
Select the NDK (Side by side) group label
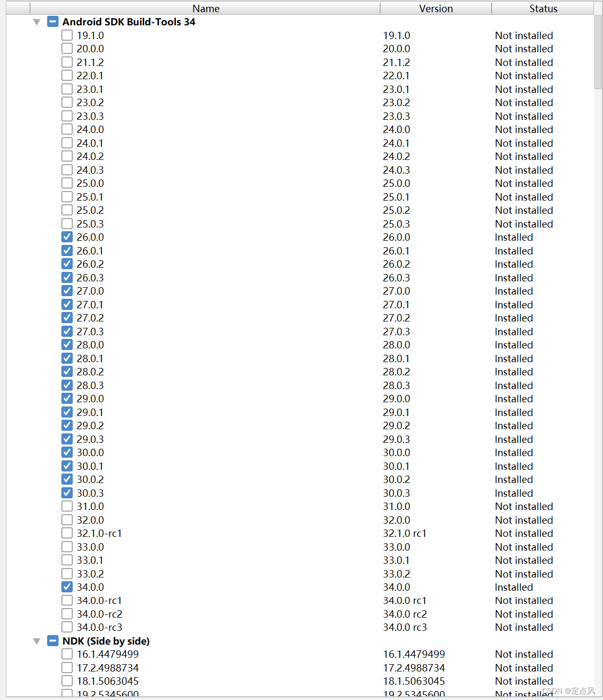click(x=106, y=641)
